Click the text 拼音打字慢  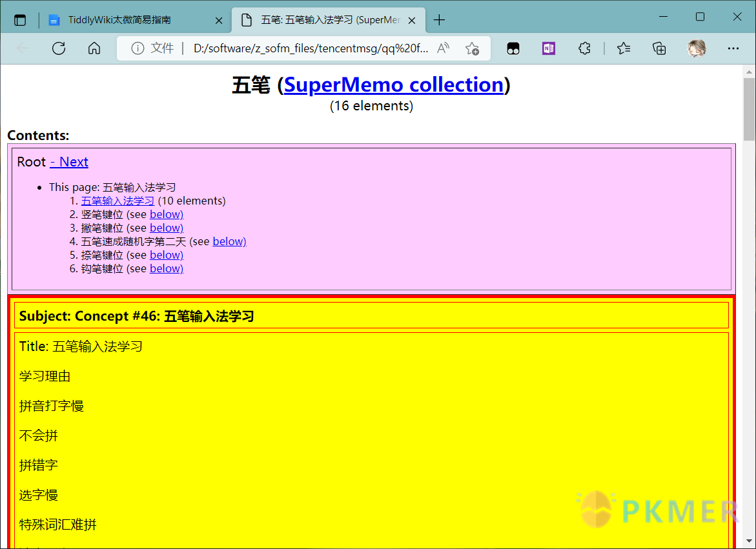tap(52, 406)
